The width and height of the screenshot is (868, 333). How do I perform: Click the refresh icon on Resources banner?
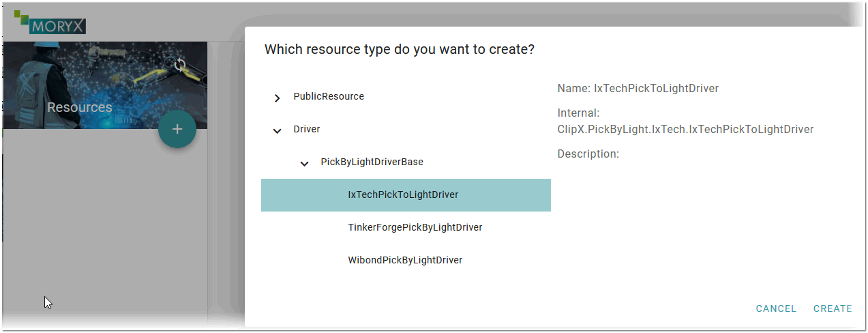(180, 65)
